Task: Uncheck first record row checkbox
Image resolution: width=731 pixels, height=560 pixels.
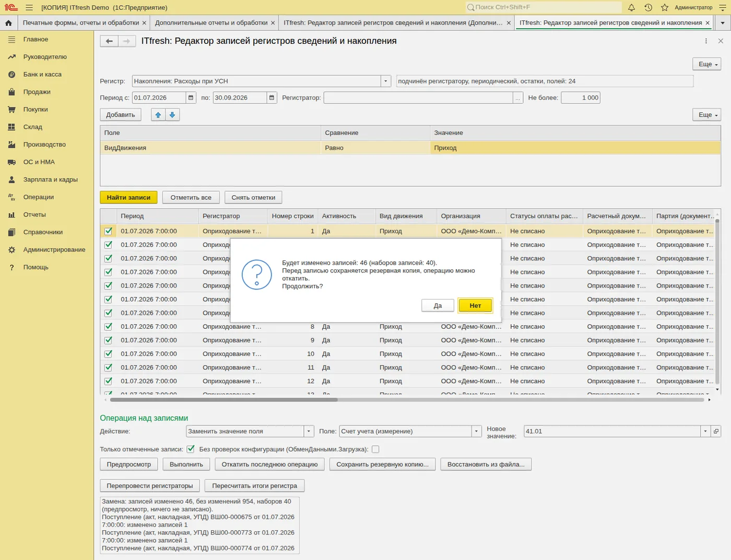Action: pyautogui.click(x=108, y=231)
